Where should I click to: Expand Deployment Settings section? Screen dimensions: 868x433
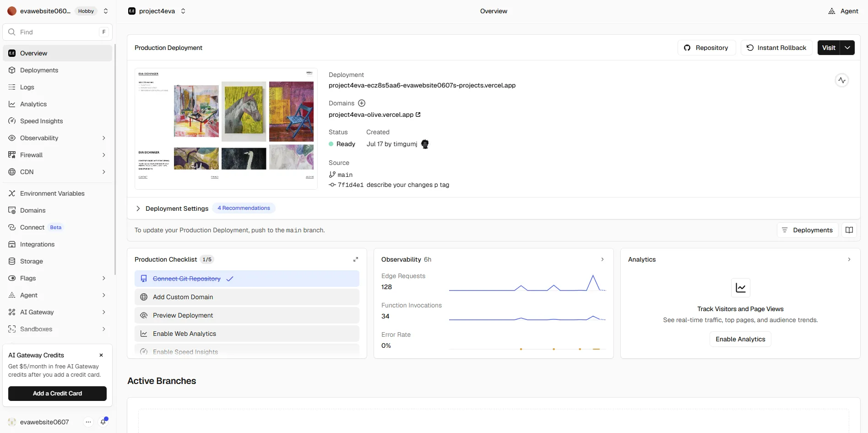coord(172,208)
